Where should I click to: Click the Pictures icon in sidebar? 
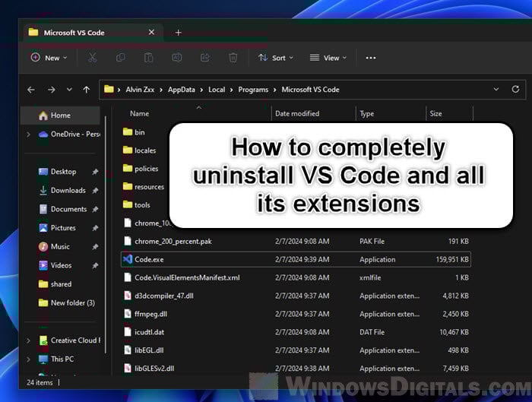43,228
